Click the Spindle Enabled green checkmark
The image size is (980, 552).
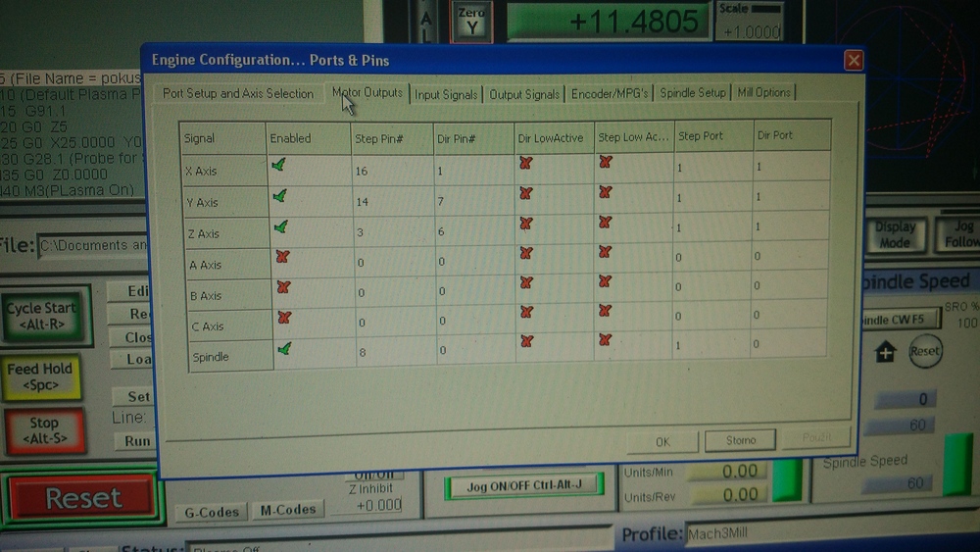[283, 348]
